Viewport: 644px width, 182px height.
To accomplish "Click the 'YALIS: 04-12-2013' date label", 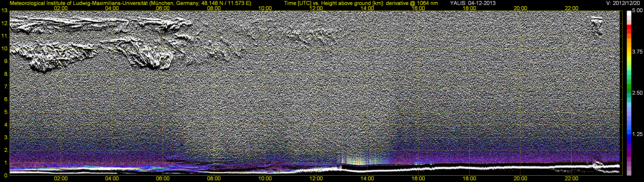I will point(473,3).
